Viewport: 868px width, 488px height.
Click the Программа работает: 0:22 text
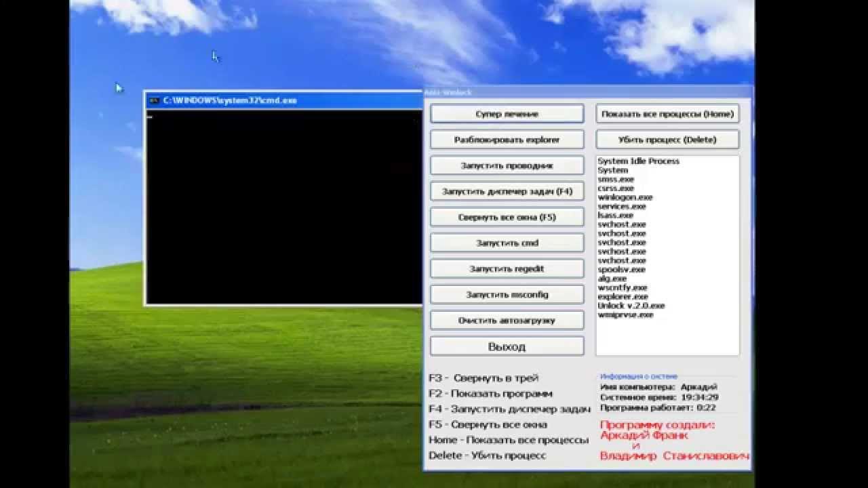click(x=658, y=407)
